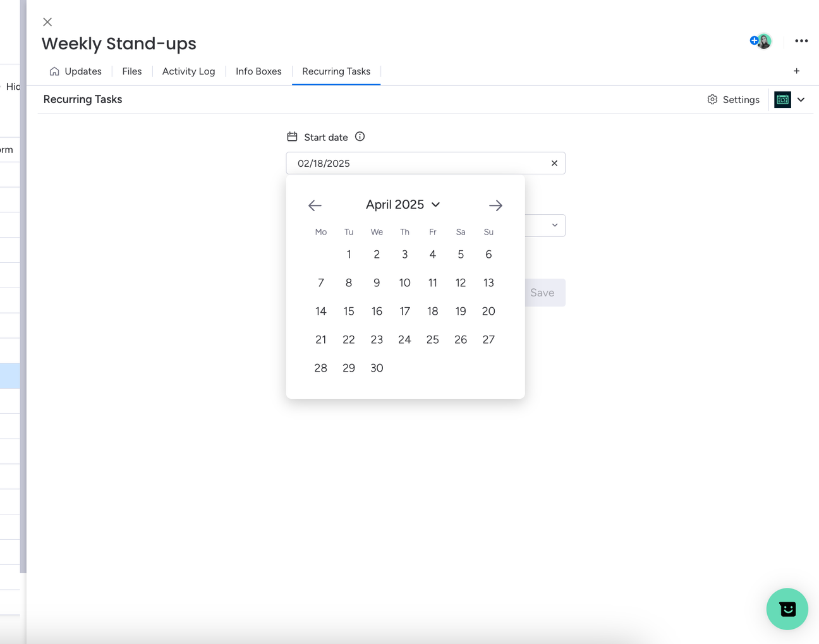Select April 15 in the calendar
The height and width of the screenshot is (644, 819).
[349, 311]
